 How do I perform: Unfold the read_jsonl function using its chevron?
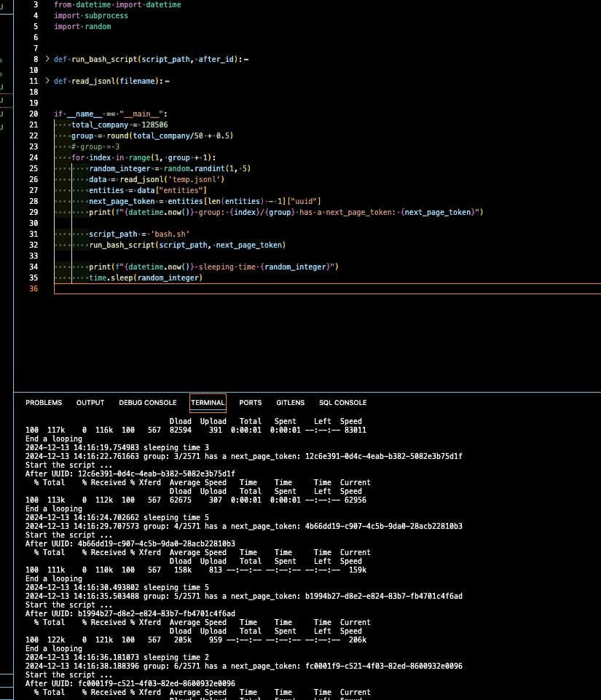47,81
